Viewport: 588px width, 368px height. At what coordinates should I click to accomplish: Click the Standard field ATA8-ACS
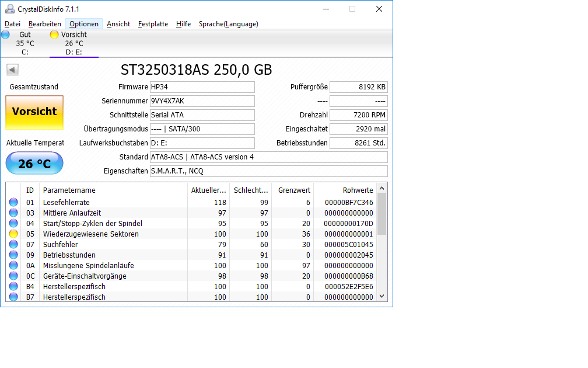coord(268,157)
